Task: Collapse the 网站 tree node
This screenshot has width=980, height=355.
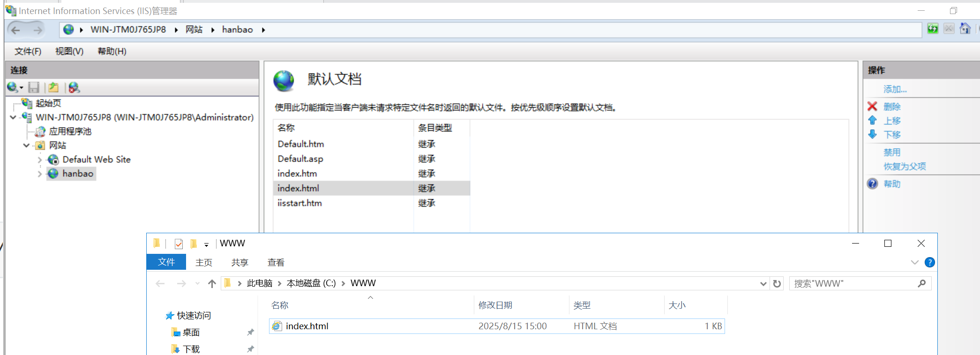Action: coord(26,145)
